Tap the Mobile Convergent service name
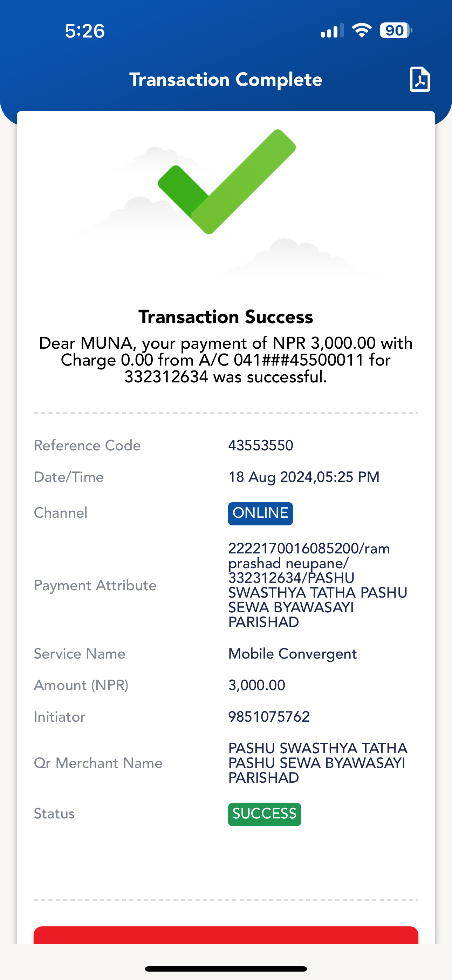Image resolution: width=452 pixels, height=980 pixels. coord(292,654)
